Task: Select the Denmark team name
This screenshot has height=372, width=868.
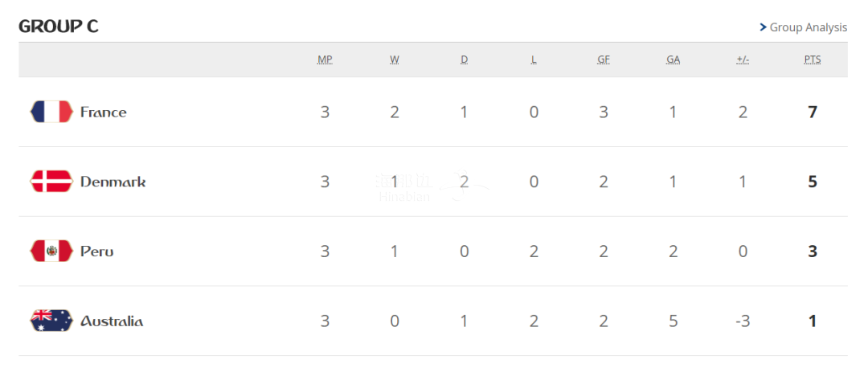Action: pyautogui.click(x=113, y=182)
